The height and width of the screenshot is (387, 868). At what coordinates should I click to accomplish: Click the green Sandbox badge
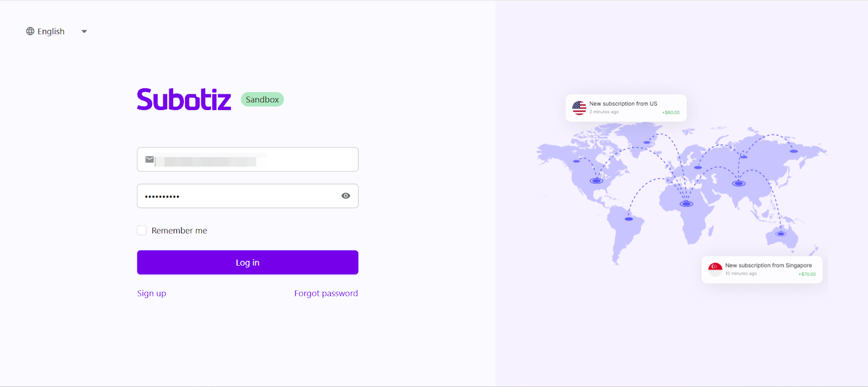(262, 100)
